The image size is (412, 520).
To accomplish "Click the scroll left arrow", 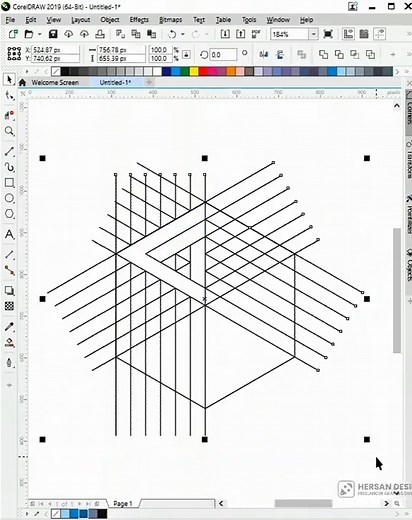I will click(x=221, y=503).
